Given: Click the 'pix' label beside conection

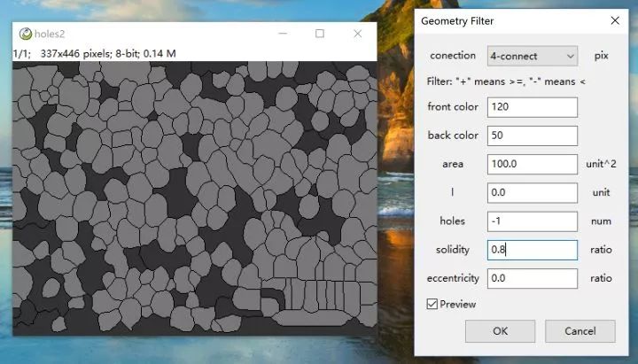Looking at the screenshot, I should pyautogui.click(x=601, y=56).
